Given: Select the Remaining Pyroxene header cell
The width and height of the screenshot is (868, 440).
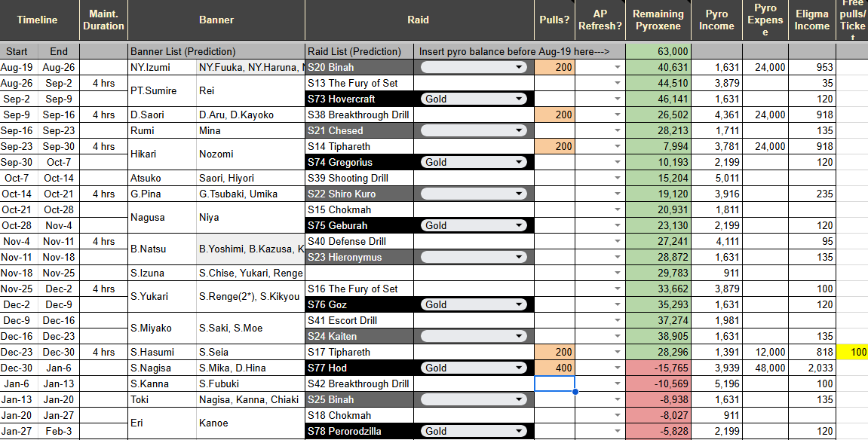Looking at the screenshot, I should pos(658,20).
